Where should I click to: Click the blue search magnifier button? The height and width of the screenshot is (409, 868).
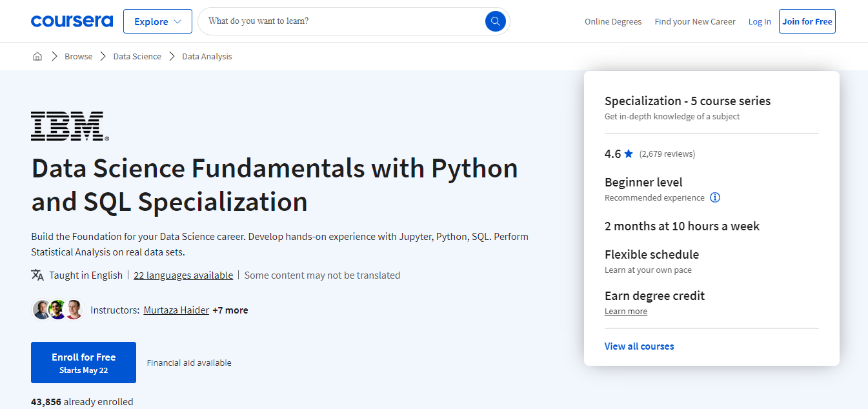(495, 21)
